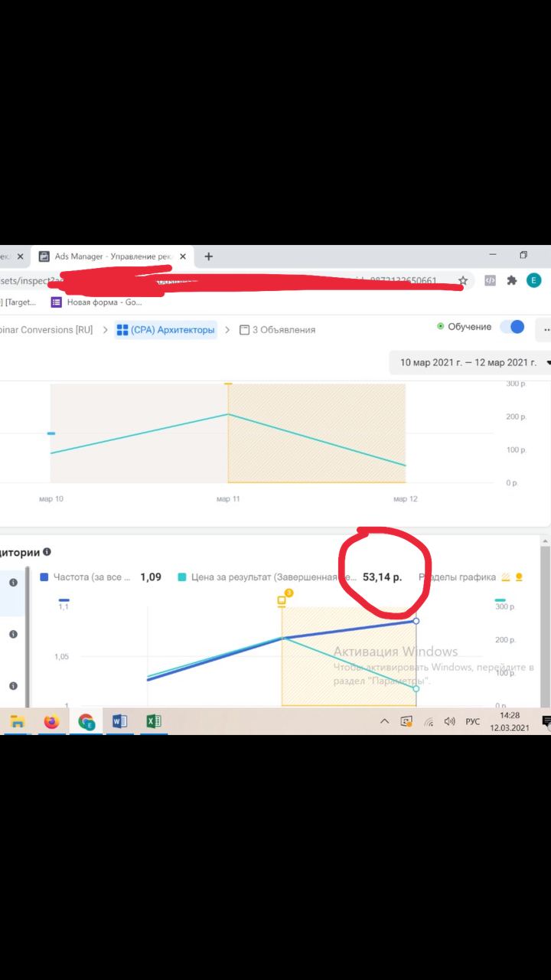
Task: Click the 53,14 р. cost value
Action: coord(382,577)
